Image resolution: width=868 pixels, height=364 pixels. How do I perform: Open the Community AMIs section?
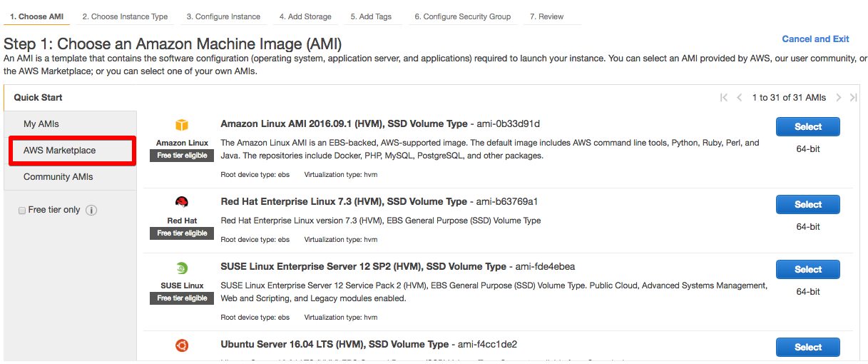click(70, 177)
